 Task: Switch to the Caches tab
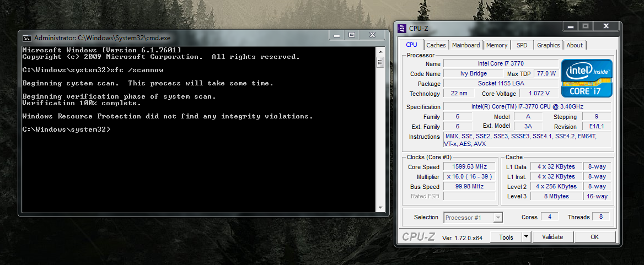pyautogui.click(x=436, y=45)
